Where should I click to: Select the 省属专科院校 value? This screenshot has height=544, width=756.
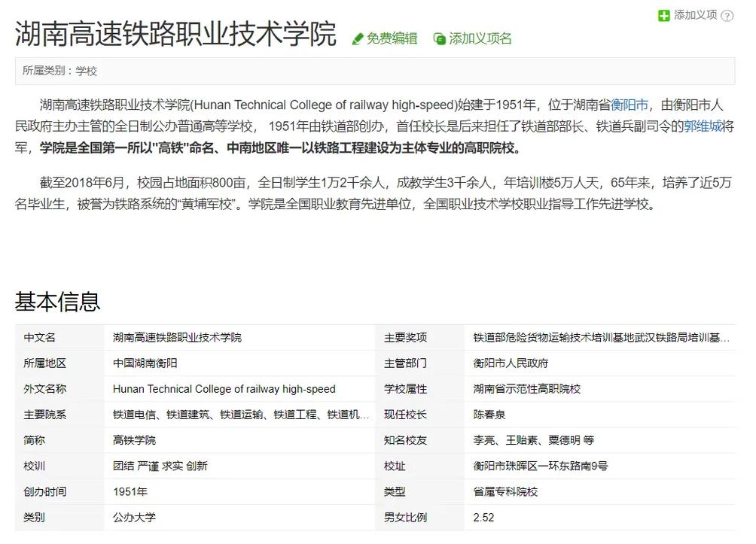pos(505,492)
